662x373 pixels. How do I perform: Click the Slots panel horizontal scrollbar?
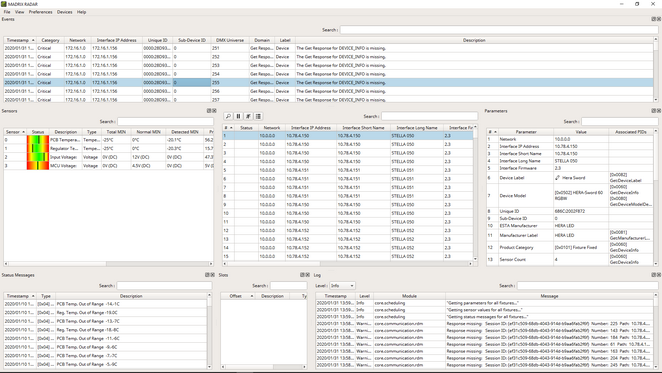(x=264, y=367)
